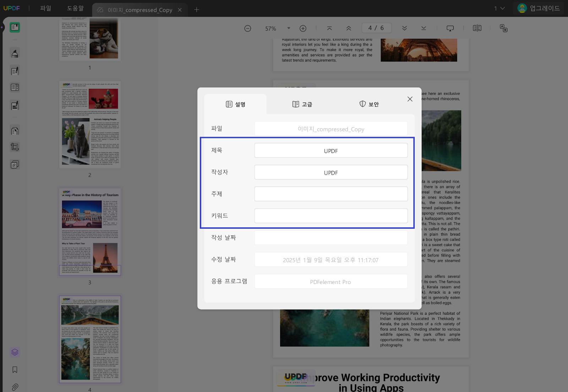This screenshot has width=568, height=392.
Task: Switch to the 설명 tab
Action: [235, 104]
